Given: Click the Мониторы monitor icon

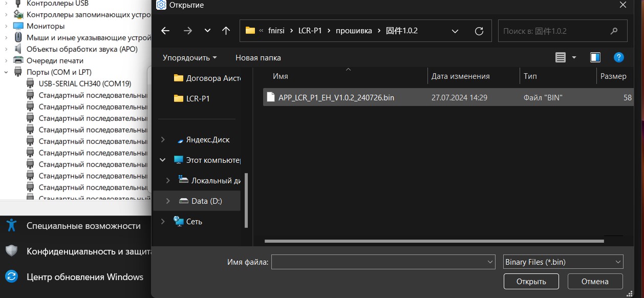Looking at the screenshot, I should pyautogui.click(x=18, y=26).
